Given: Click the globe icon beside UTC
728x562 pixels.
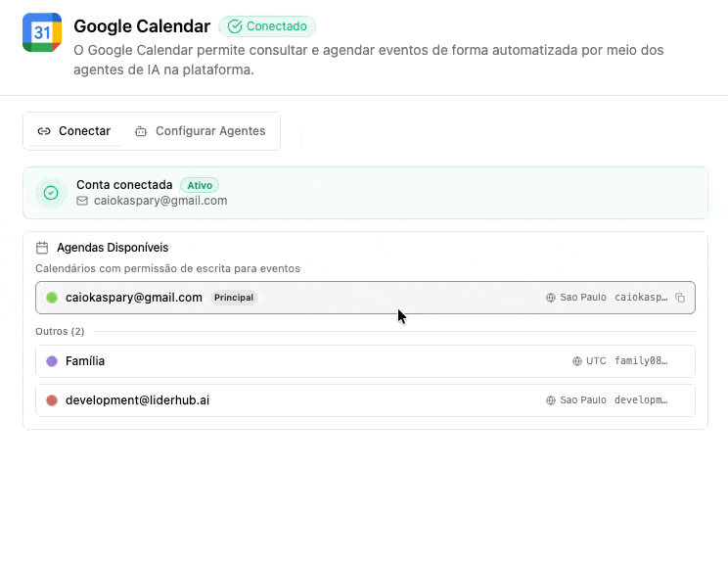Looking at the screenshot, I should pyautogui.click(x=577, y=361).
